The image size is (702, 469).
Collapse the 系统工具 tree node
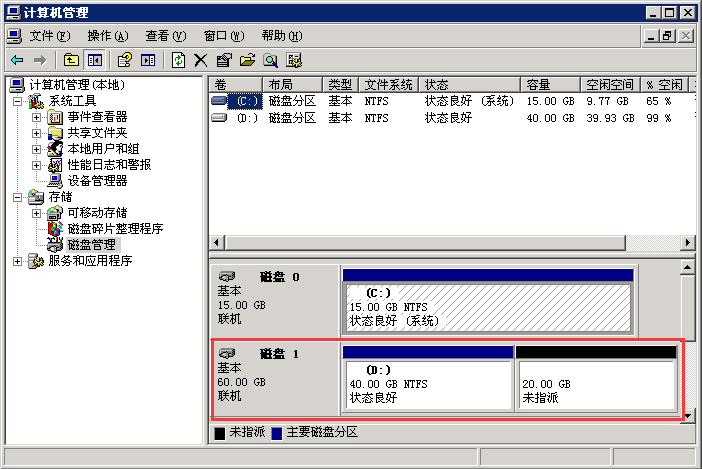click(17, 101)
